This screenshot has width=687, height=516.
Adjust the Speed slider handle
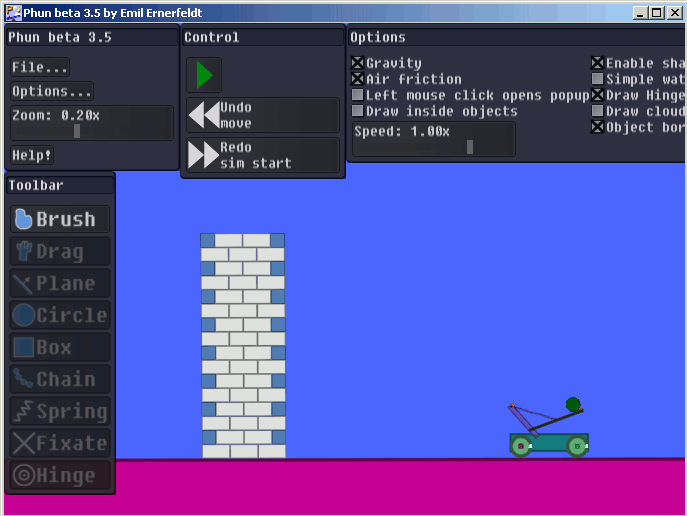coord(470,147)
